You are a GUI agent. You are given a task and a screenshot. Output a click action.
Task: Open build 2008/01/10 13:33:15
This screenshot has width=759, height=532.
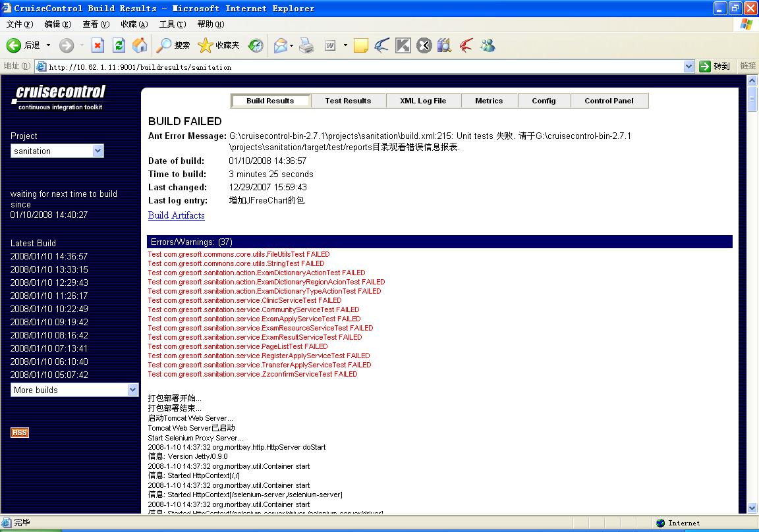tap(49, 269)
